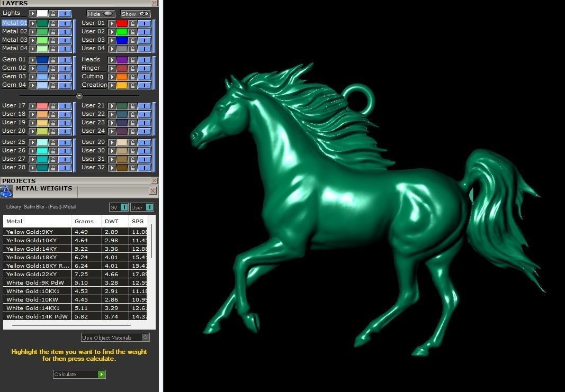Viewport: 565px width, 392px height.
Task: Expand the Lights layer arrow
Action: coord(33,14)
